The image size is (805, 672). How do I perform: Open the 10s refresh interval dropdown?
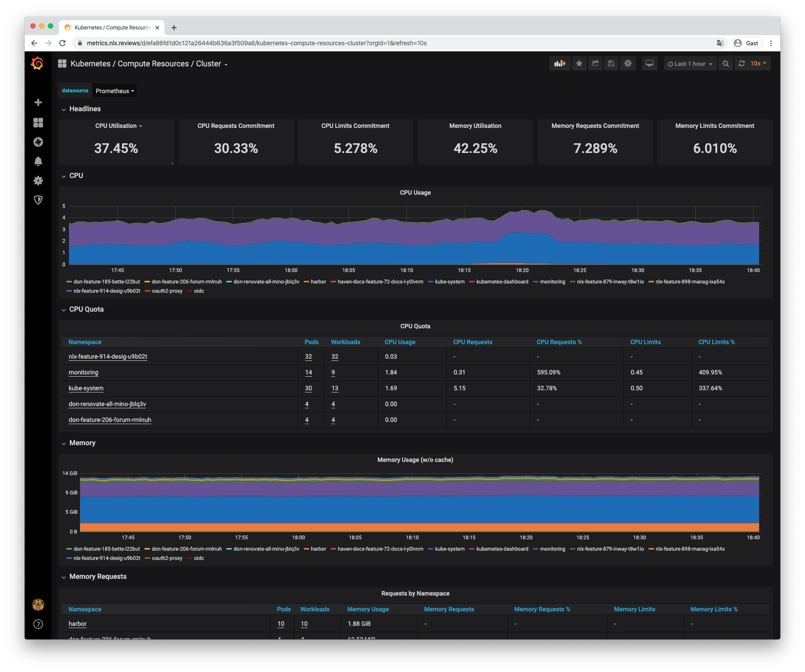(x=758, y=64)
